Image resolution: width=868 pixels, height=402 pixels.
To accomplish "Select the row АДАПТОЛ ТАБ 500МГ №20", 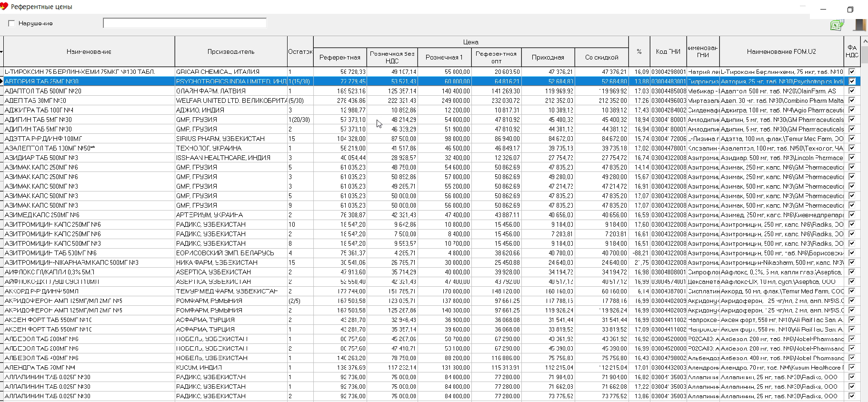I will click(x=432, y=91).
